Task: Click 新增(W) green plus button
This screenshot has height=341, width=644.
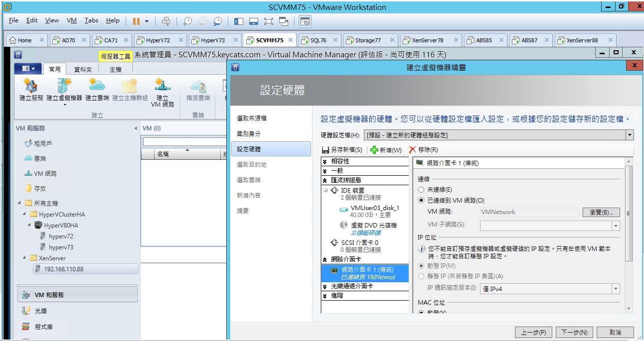Action: coord(386,150)
